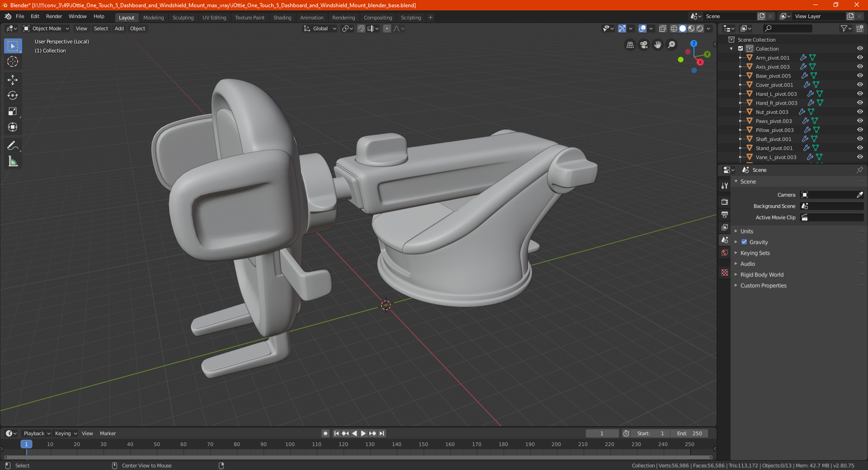Click the pan view hand icon
The width and height of the screenshot is (868, 470).
pyautogui.click(x=658, y=45)
